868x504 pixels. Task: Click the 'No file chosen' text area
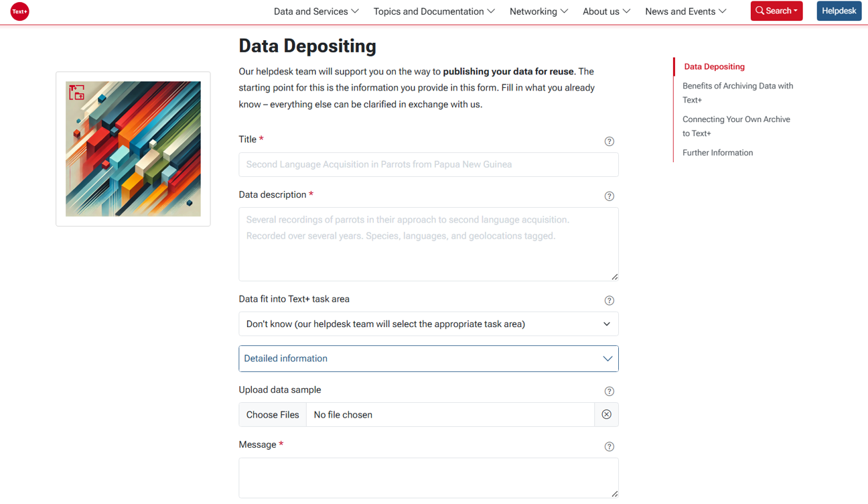point(450,415)
